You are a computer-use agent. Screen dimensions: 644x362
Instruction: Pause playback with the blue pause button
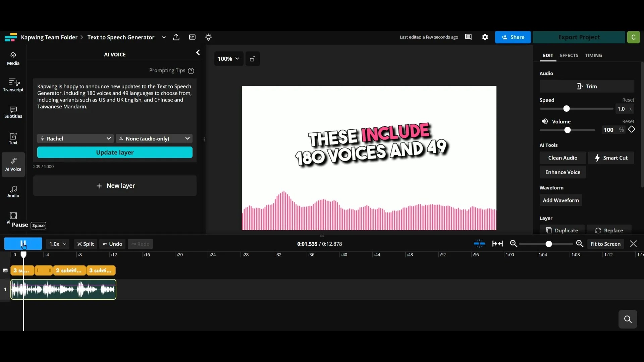tap(23, 244)
